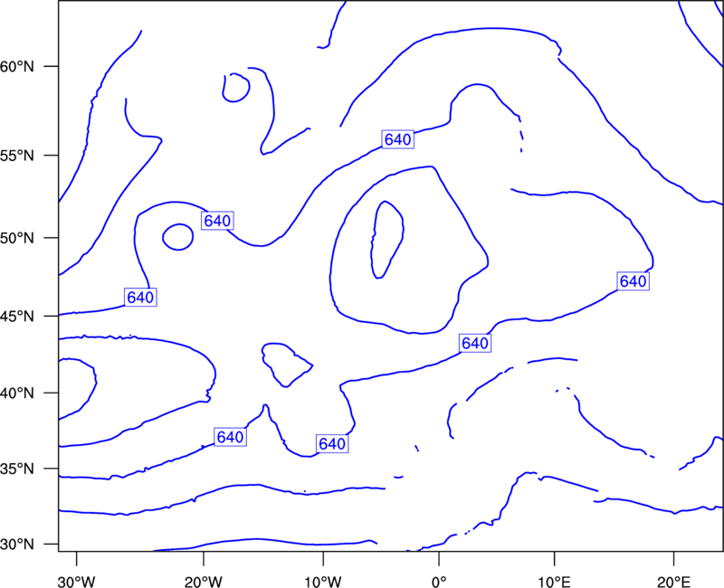Click the 640 contour label near 47°N, 16°E
This screenshot has height=588, width=724.
(633, 281)
